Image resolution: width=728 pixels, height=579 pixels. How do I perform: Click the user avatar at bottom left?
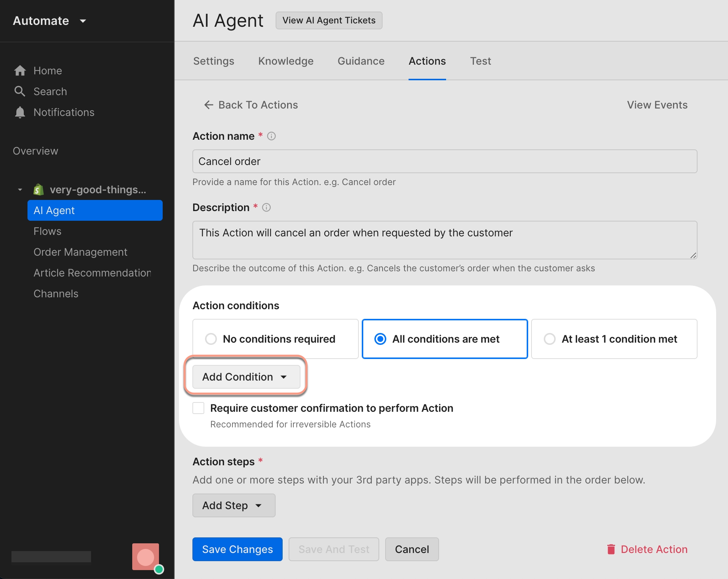click(x=146, y=557)
